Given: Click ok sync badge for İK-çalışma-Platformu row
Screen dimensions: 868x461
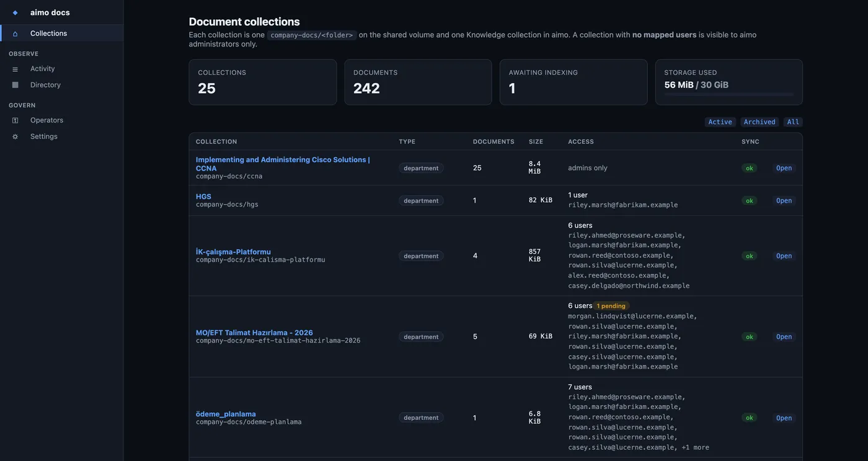Looking at the screenshot, I should 750,256.
